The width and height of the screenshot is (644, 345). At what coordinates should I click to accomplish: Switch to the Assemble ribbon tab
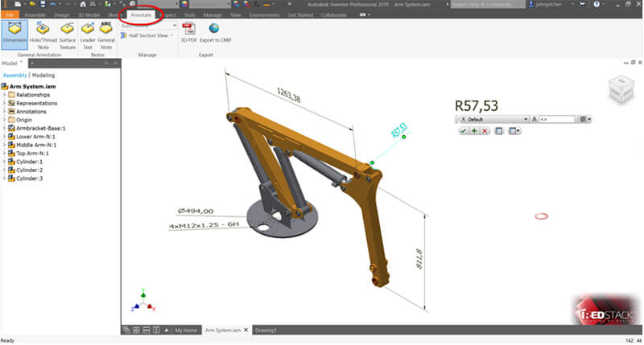pos(35,14)
